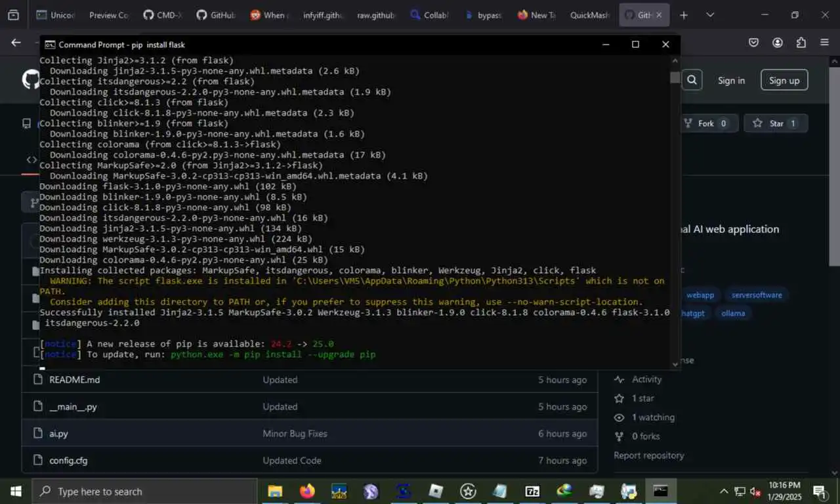Screen dimensions: 840x504
Task: Open the ai.py file
Action: coord(58,434)
